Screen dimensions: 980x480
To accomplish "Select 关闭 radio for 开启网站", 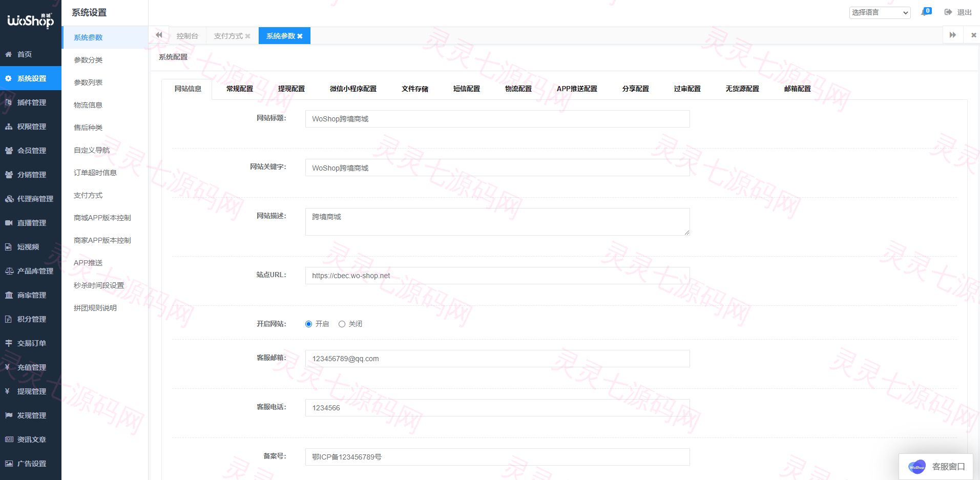I will tap(342, 324).
